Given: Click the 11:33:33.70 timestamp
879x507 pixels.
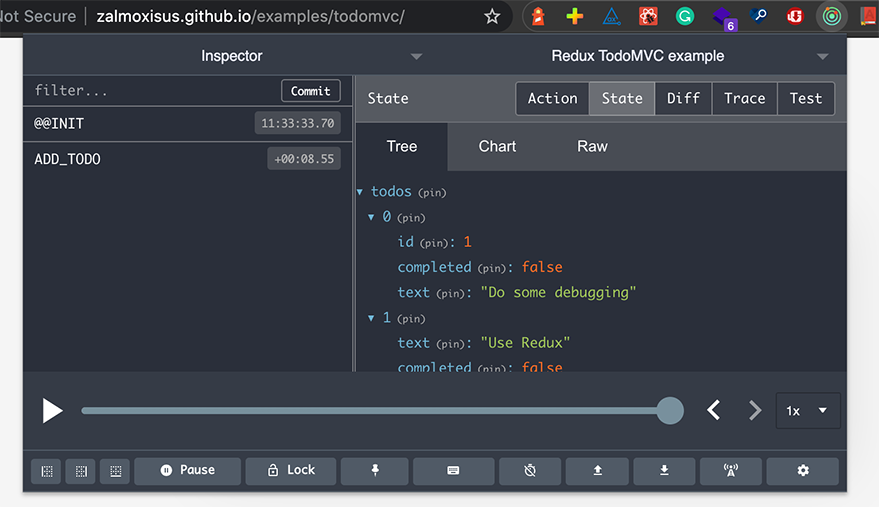Looking at the screenshot, I should click(298, 123).
